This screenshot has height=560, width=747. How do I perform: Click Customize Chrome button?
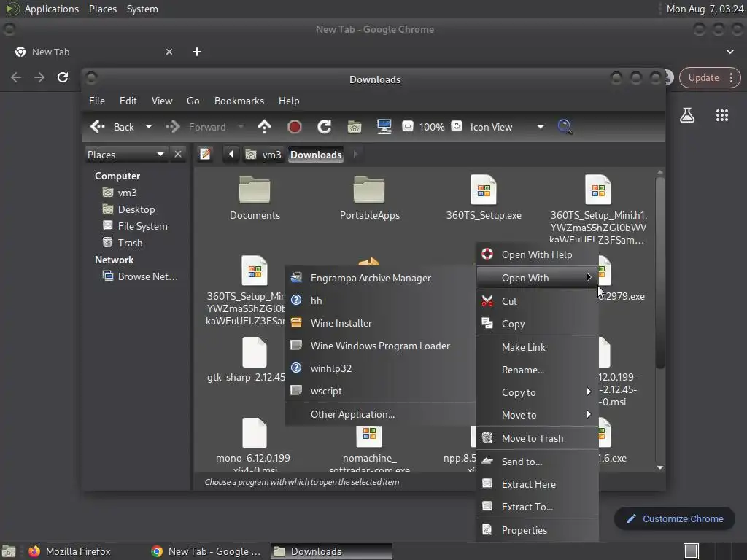675,518
